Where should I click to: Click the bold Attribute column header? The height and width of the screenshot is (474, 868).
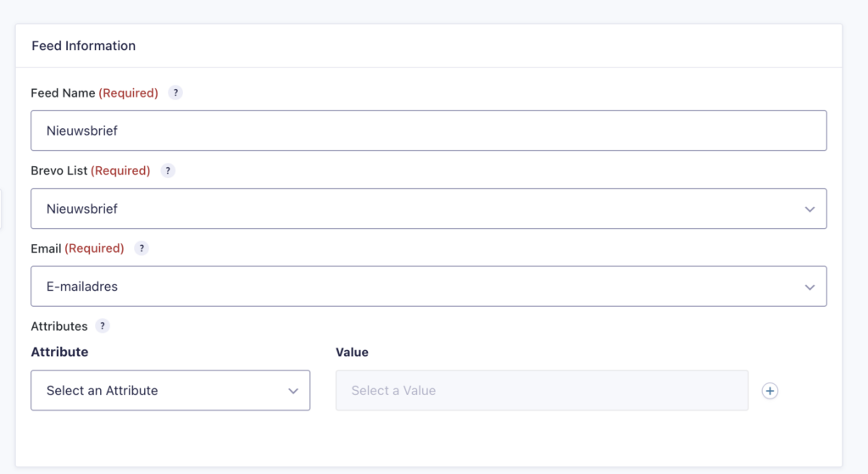pyautogui.click(x=59, y=352)
